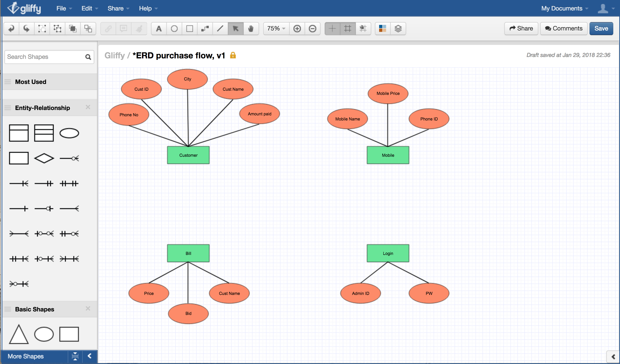Toggle the color palette panel

[x=381, y=29]
